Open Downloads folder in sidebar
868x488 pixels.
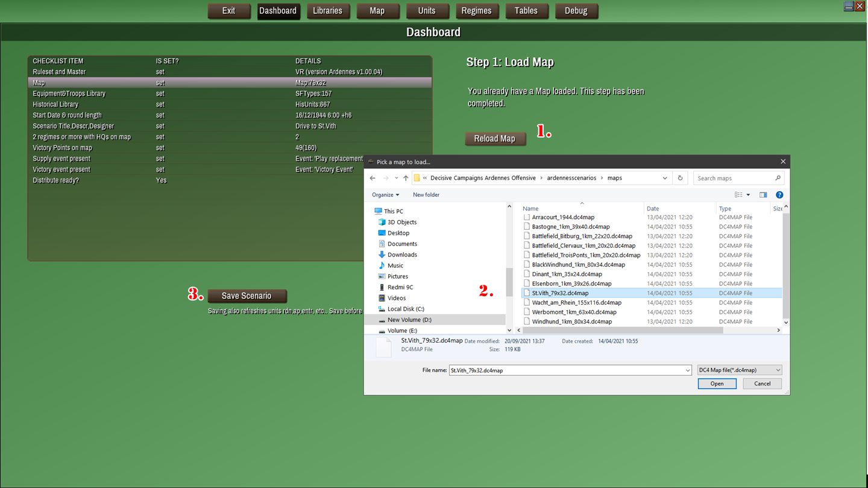pos(402,255)
